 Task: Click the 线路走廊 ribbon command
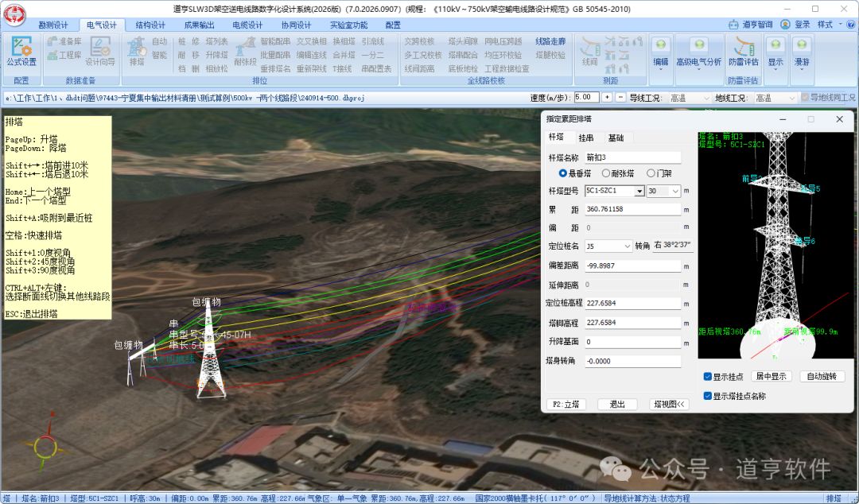pos(550,41)
